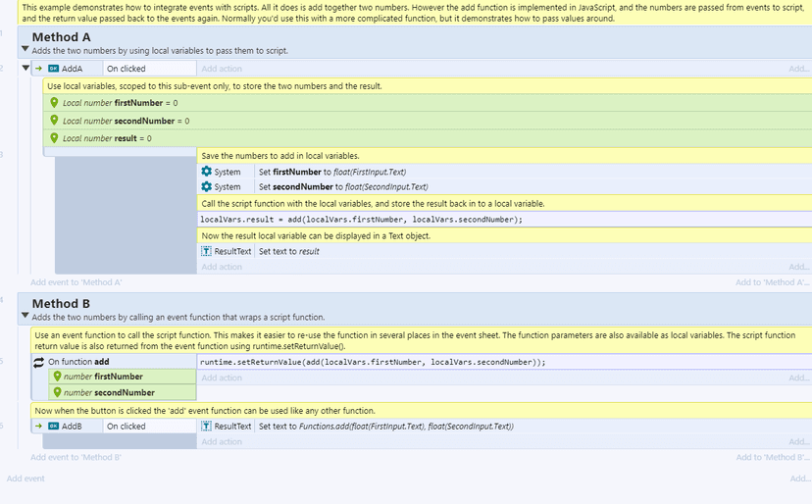Collapse the Method A group triangle

click(x=25, y=49)
